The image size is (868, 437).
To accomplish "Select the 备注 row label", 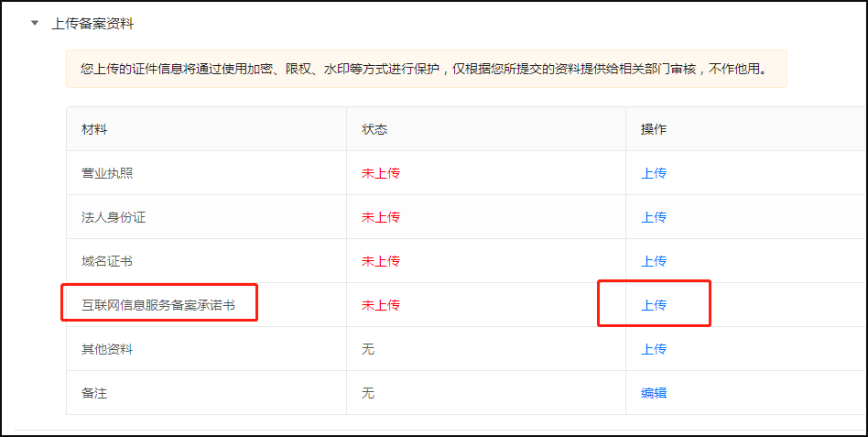I will pyautogui.click(x=94, y=393).
